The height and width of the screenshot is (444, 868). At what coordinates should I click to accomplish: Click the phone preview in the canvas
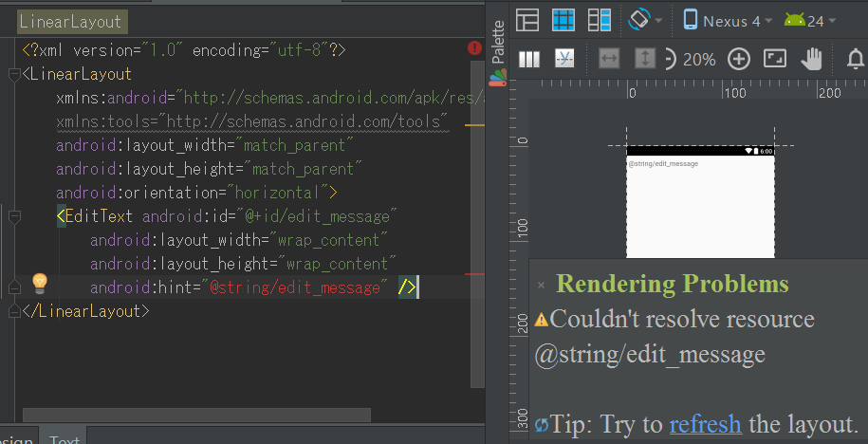point(700,202)
